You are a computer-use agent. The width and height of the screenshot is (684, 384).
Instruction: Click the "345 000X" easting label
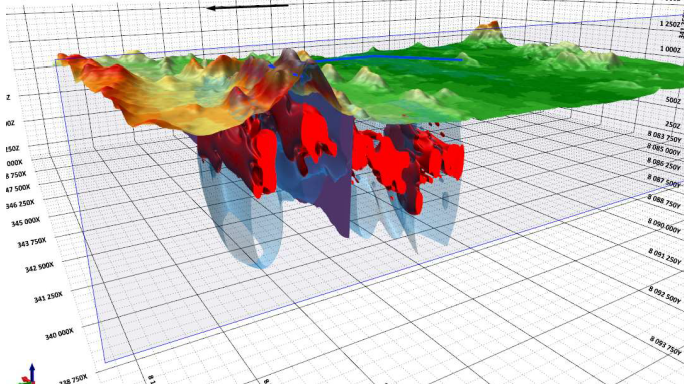point(25,222)
